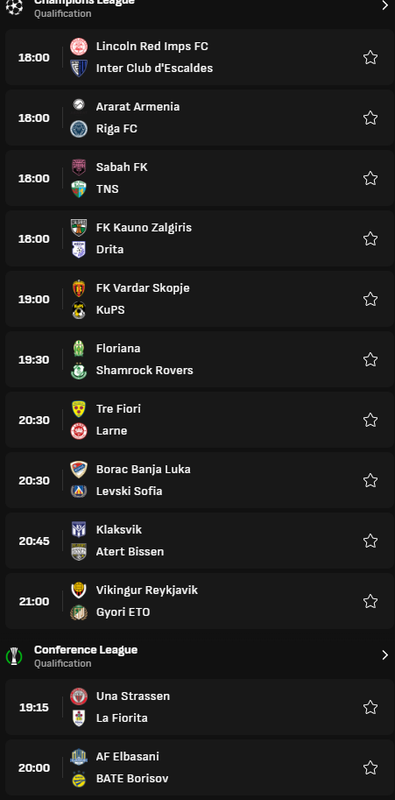
Task: Click the Lincoln Red Imps FC crest
Action: 79,46
